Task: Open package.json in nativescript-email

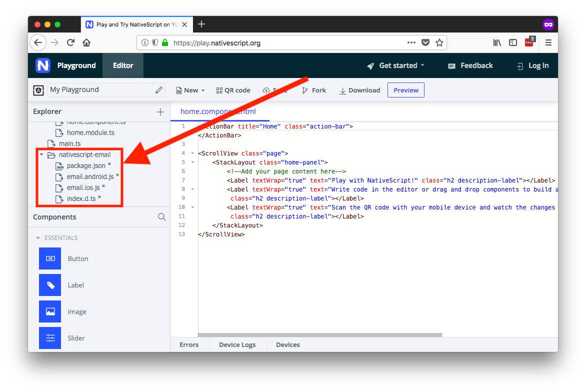Action: (x=86, y=165)
